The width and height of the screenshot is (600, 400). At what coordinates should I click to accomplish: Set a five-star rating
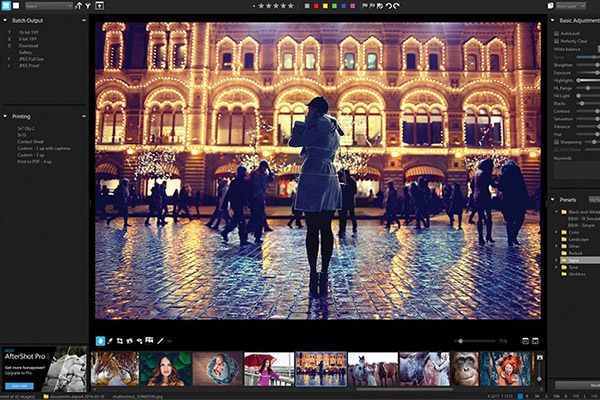coord(291,6)
